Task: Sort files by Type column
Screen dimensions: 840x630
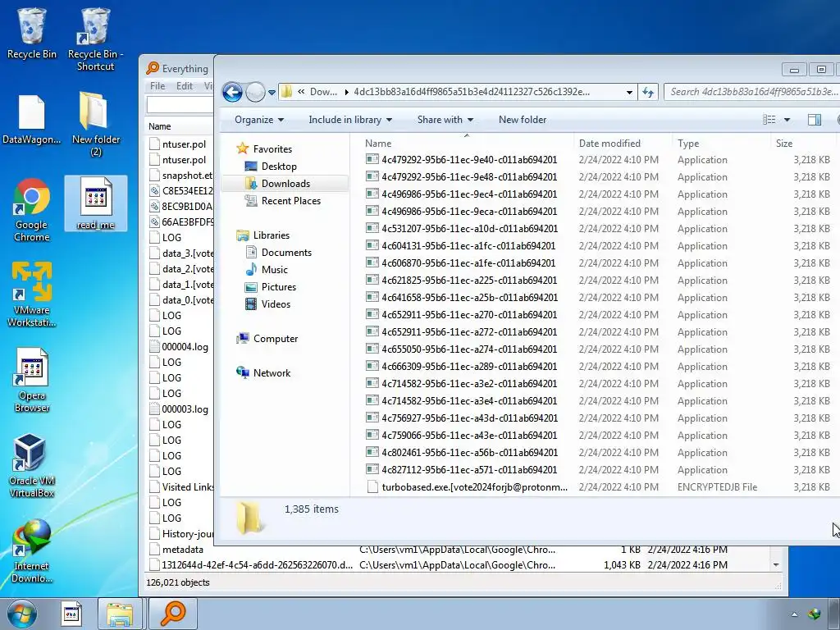Action: click(x=721, y=143)
